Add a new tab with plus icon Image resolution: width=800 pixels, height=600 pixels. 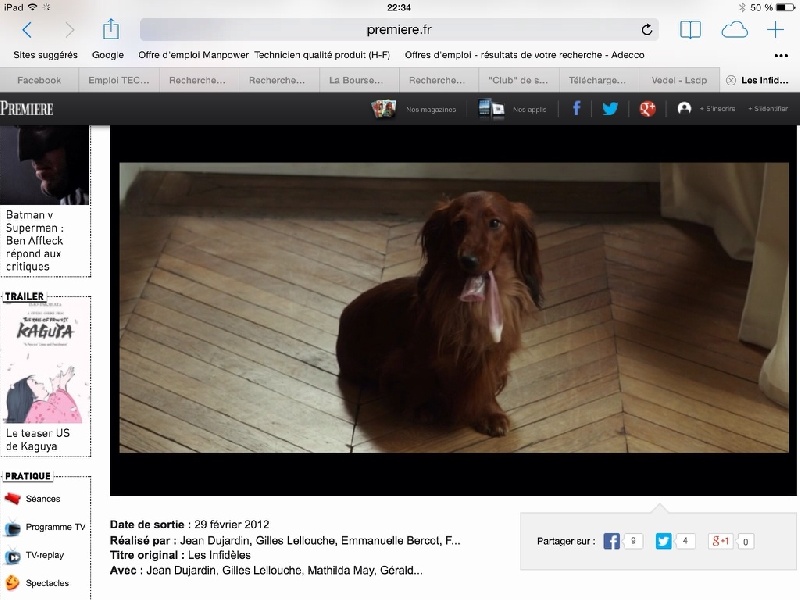(775, 30)
